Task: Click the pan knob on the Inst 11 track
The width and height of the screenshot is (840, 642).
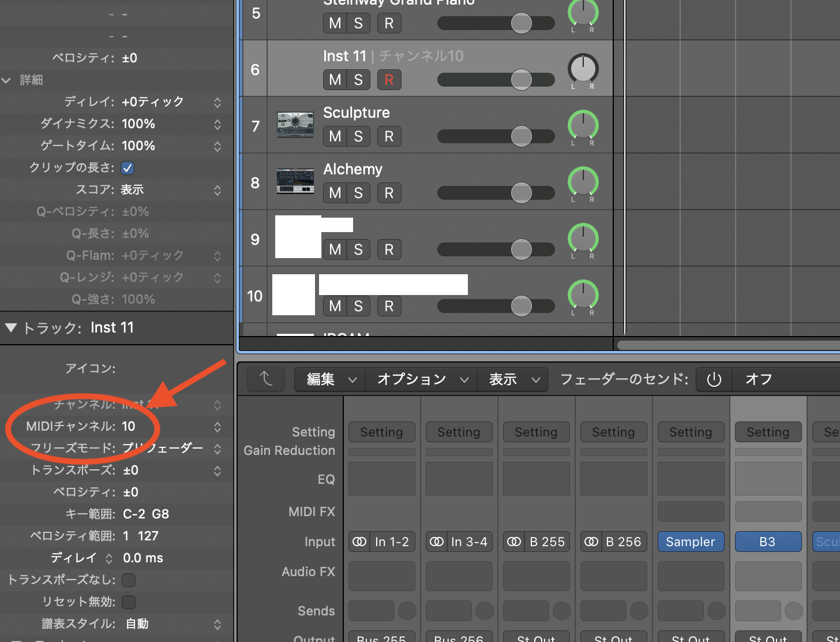Action: pyautogui.click(x=583, y=68)
